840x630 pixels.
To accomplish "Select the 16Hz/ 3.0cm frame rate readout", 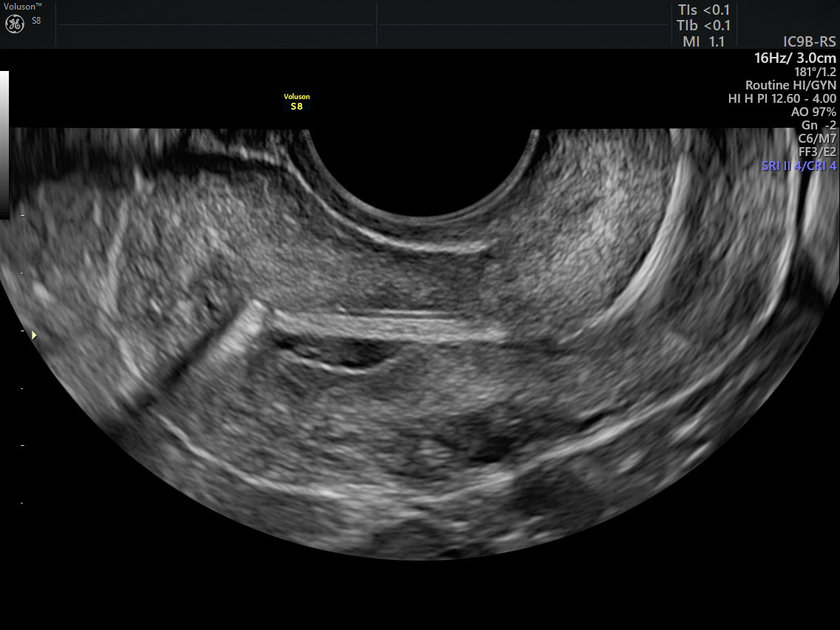I will (x=795, y=58).
